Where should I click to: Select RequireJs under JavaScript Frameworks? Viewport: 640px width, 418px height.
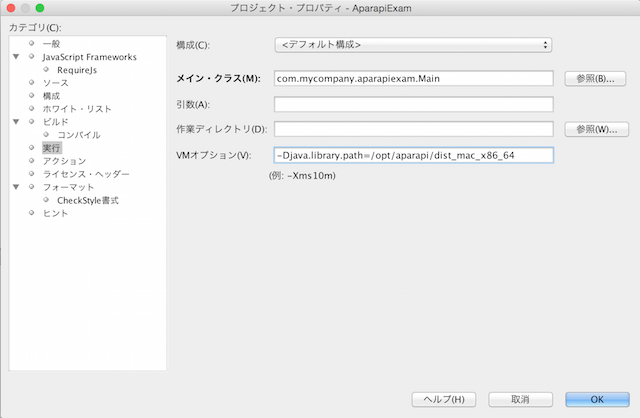[x=76, y=70]
